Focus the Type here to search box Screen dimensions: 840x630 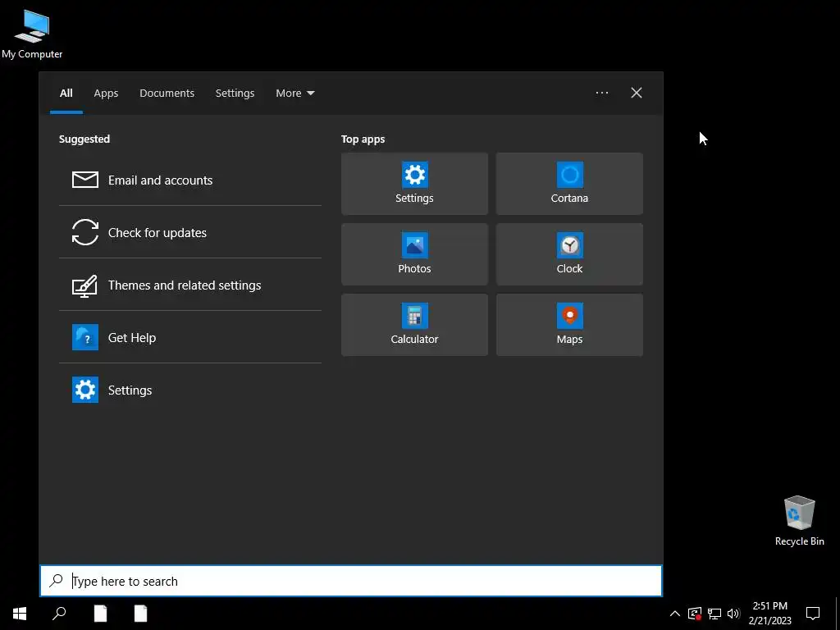tap(351, 581)
